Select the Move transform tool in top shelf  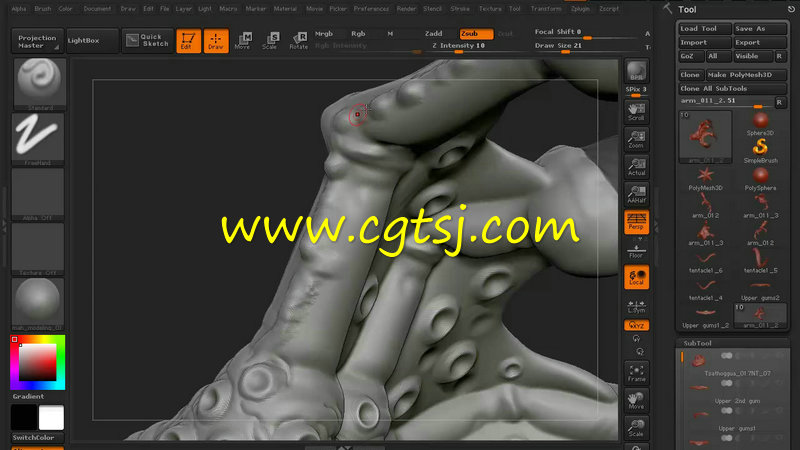243,41
